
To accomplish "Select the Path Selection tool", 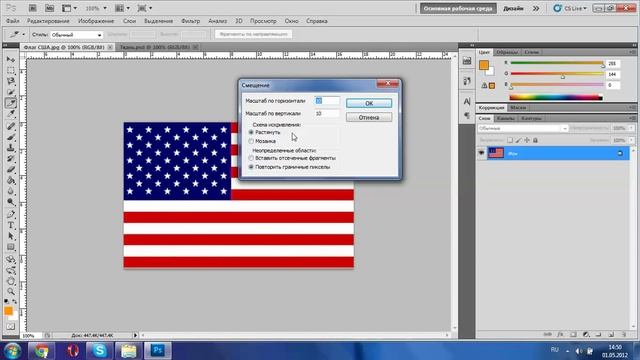I will pyautogui.click(x=11, y=236).
